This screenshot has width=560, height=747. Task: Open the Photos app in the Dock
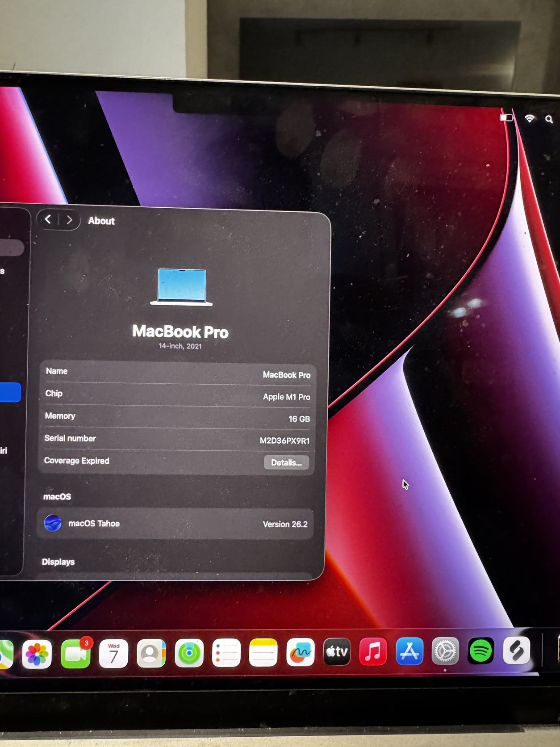click(x=37, y=654)
